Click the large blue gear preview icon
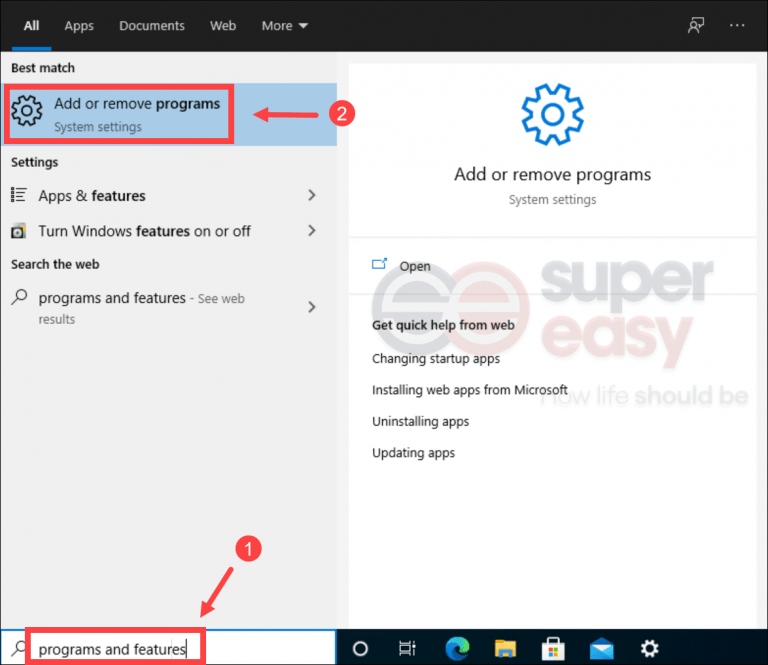This screenshot has width=768, height=665. pyautogui.click(x=552, y=115)
